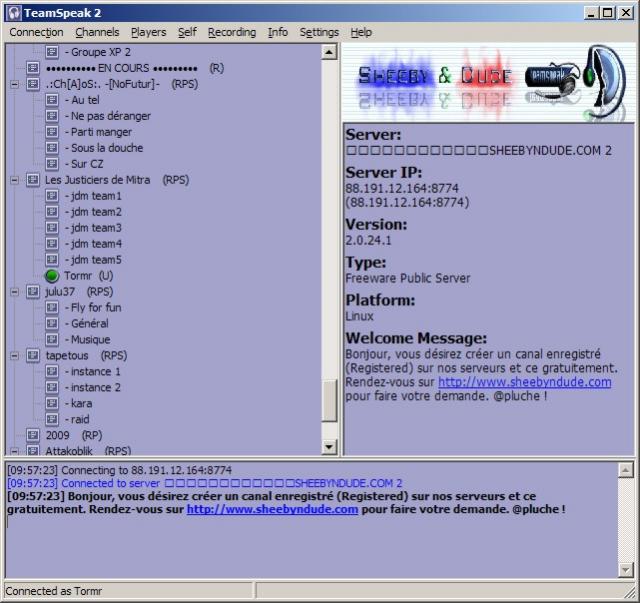Open the Info menu
Viewport: 640px width, 603px height.
click(x=278, y=32)
